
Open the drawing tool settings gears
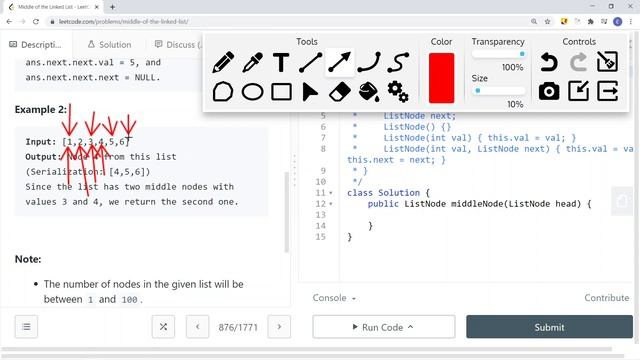click(x=398, y=91)
